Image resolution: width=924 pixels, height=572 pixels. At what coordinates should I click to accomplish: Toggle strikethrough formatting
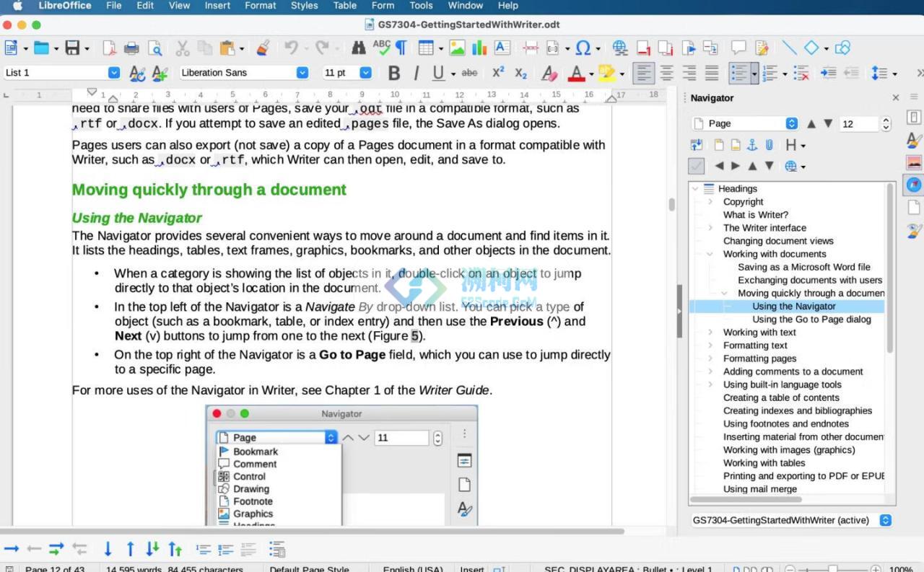[x=469, y=73]
